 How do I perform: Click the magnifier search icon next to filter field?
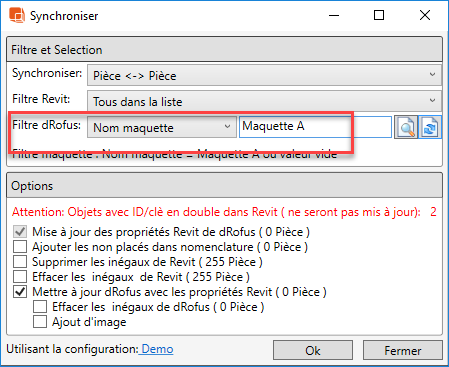406,127
